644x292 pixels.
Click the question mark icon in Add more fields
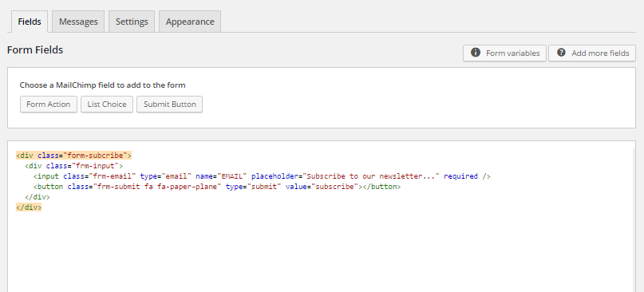pos(561,53)
